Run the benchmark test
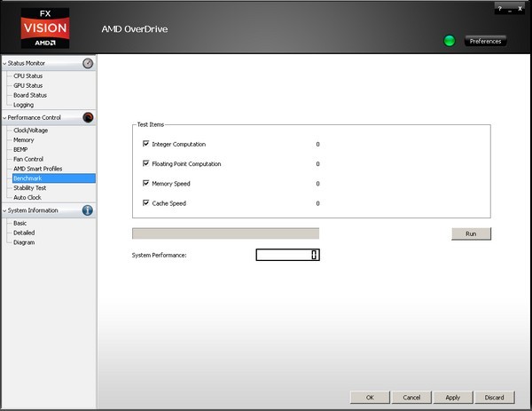 point(471,233)
